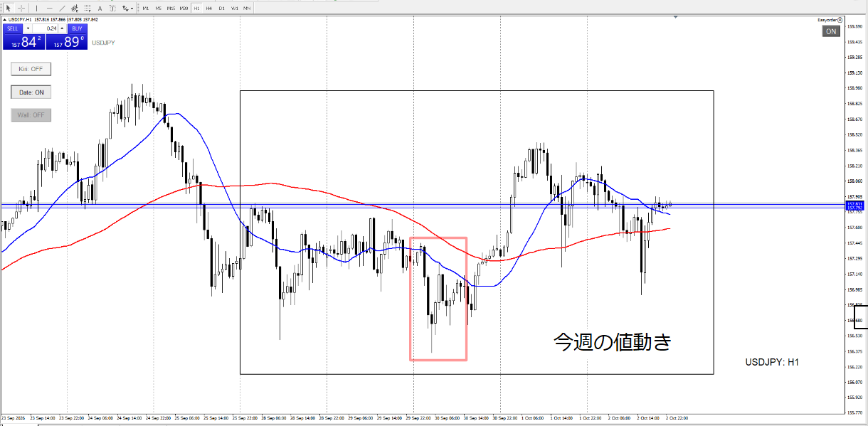The width and height of the screenshot is (868, 426).
Task: Open the arrows tool dropdown arrow
Action: click(x=132, y=9)
